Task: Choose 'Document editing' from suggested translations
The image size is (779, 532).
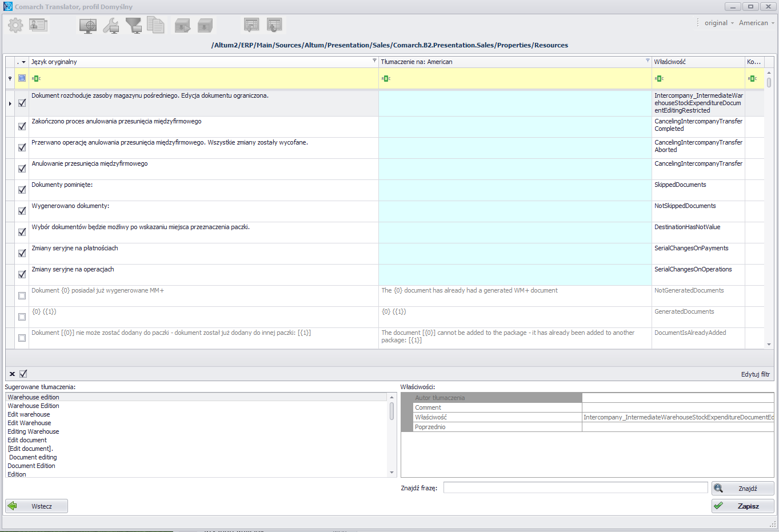Action: point(33,457)
